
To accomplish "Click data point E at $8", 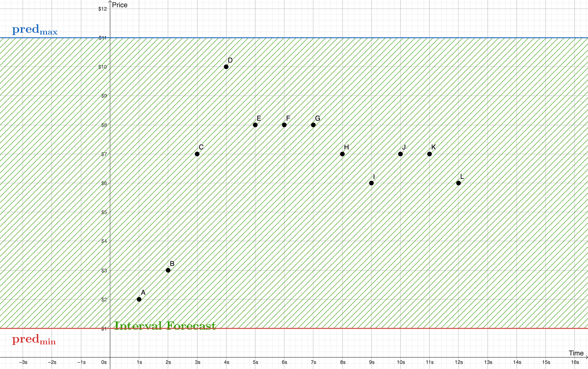I will (255, 125).
